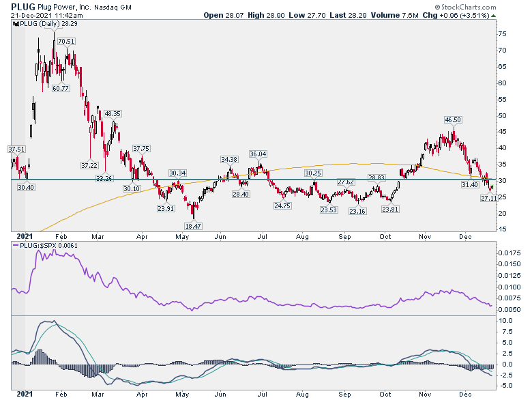Click the 31.40 price label

(x=470, y=184)
